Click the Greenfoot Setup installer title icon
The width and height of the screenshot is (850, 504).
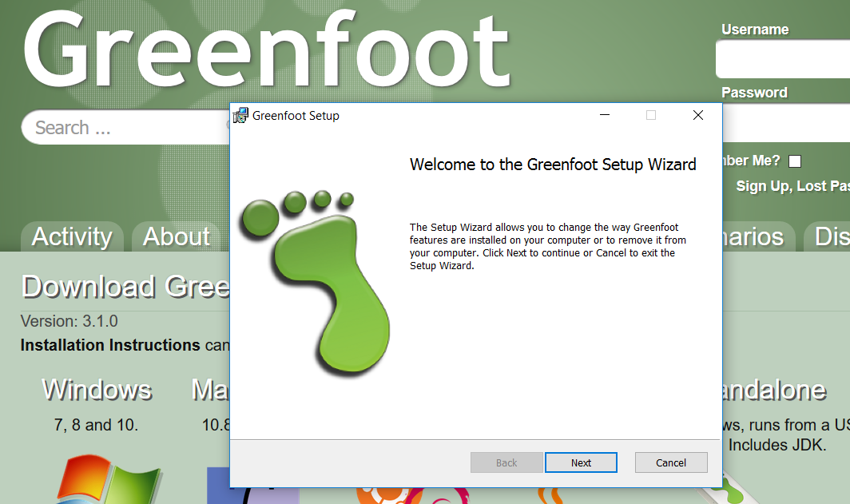point(240,116)
